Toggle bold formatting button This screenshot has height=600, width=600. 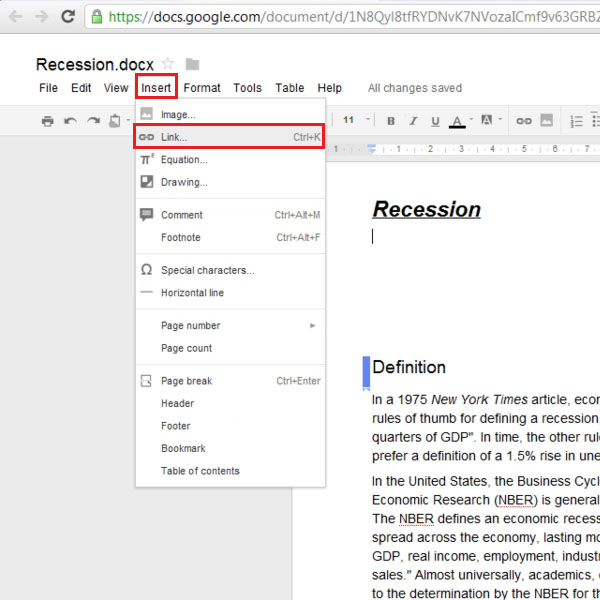(x=391, y=121)
